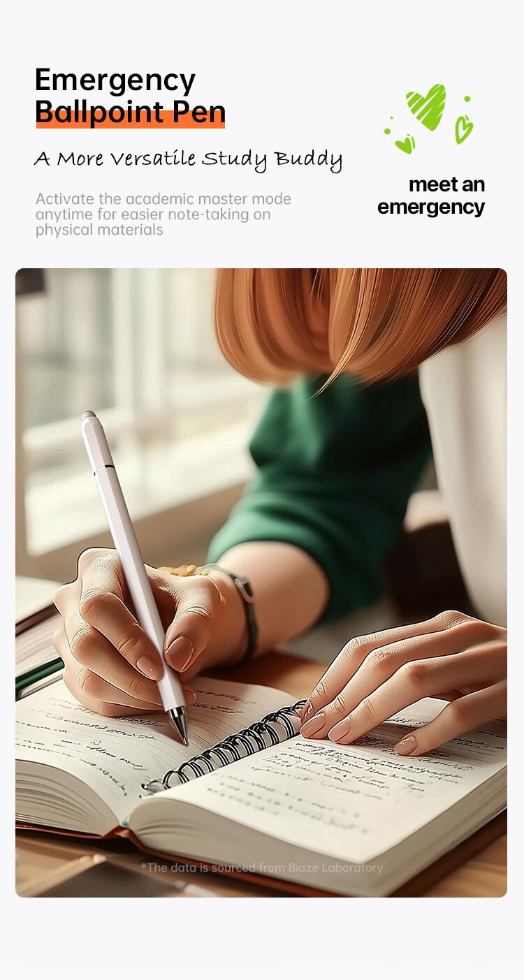The width and height of the screenshot is (524, 980).
Task: Click the highlighted Ballpoint Pen title
Action: pos(130,112)
